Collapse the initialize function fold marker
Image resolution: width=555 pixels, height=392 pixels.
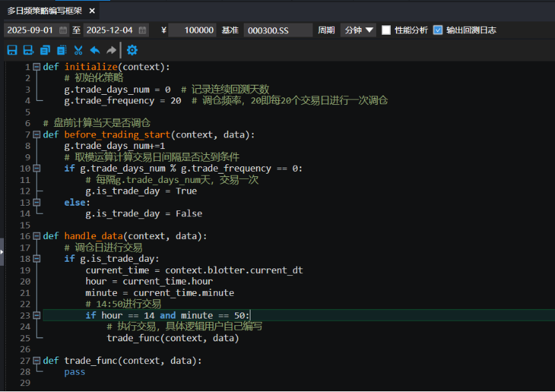click(37, 67)
